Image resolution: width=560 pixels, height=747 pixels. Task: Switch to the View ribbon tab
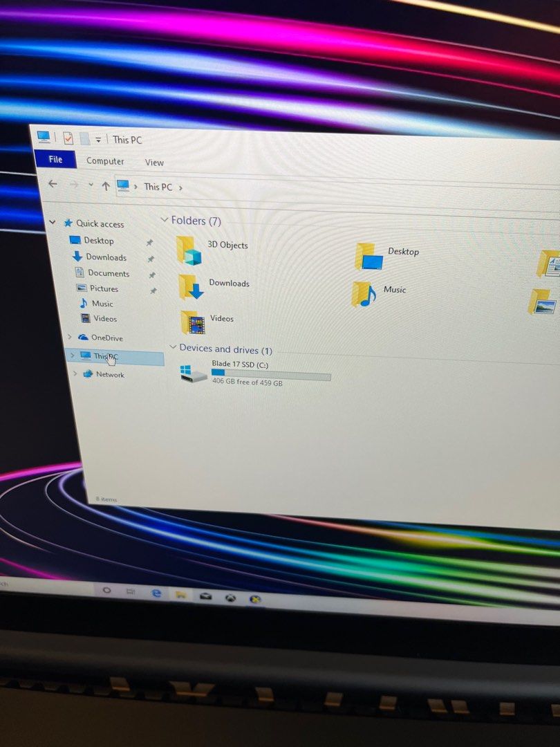tap(154, 163)
